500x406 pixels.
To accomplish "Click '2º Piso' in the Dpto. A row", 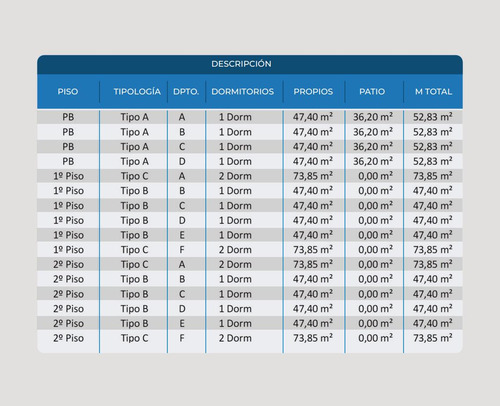I will click(x=68, y=264).
